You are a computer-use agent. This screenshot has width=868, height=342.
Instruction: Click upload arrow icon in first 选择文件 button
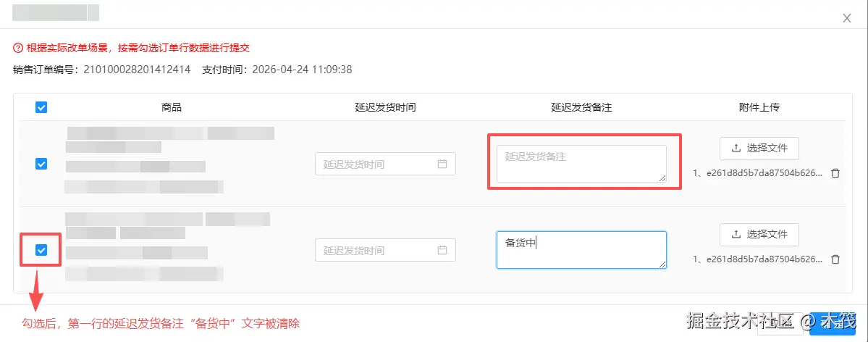coord(736,148)
